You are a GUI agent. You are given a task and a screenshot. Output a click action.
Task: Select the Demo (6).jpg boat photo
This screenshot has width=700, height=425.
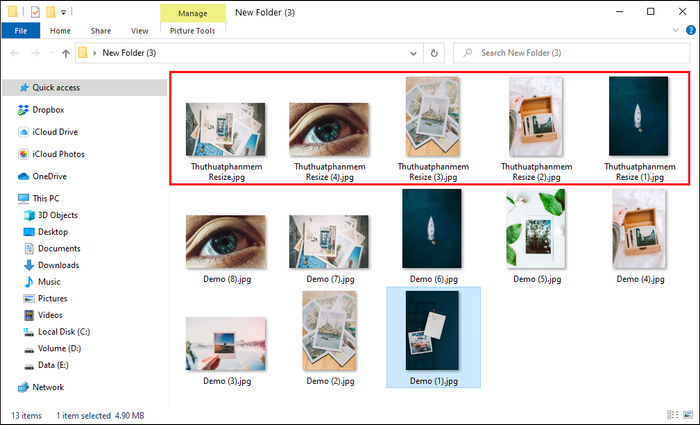coord(432,229)
